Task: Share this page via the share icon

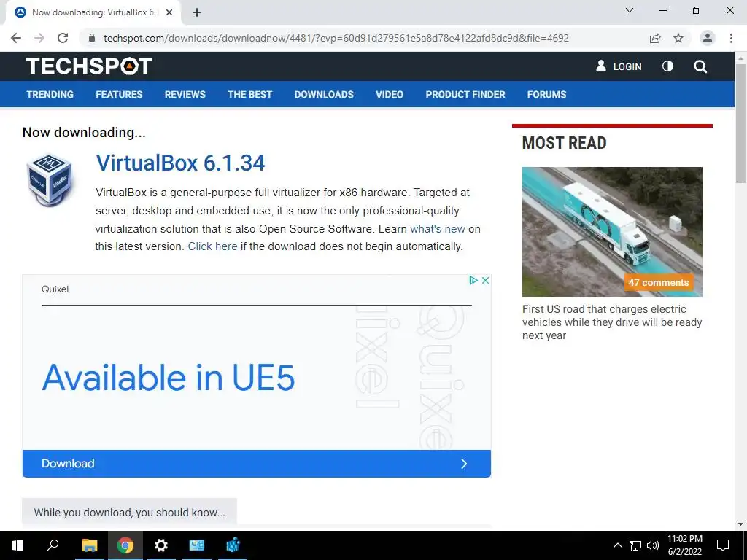Action: 655,38
